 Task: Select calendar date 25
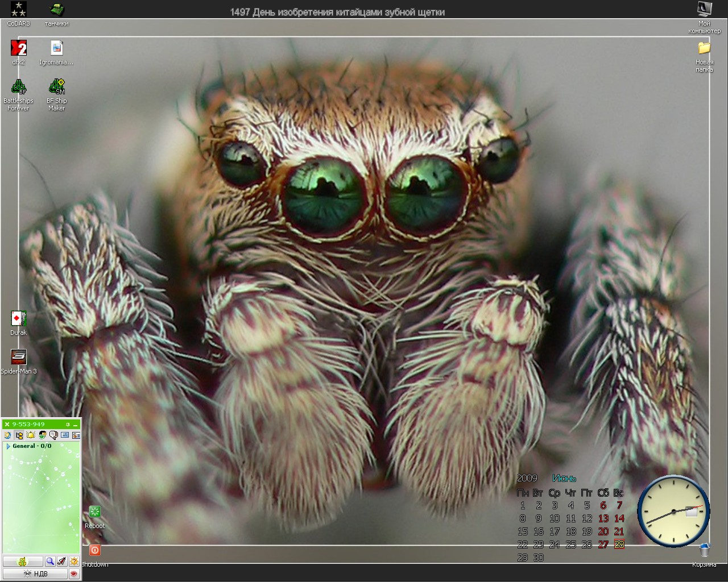tap(571, 544)
